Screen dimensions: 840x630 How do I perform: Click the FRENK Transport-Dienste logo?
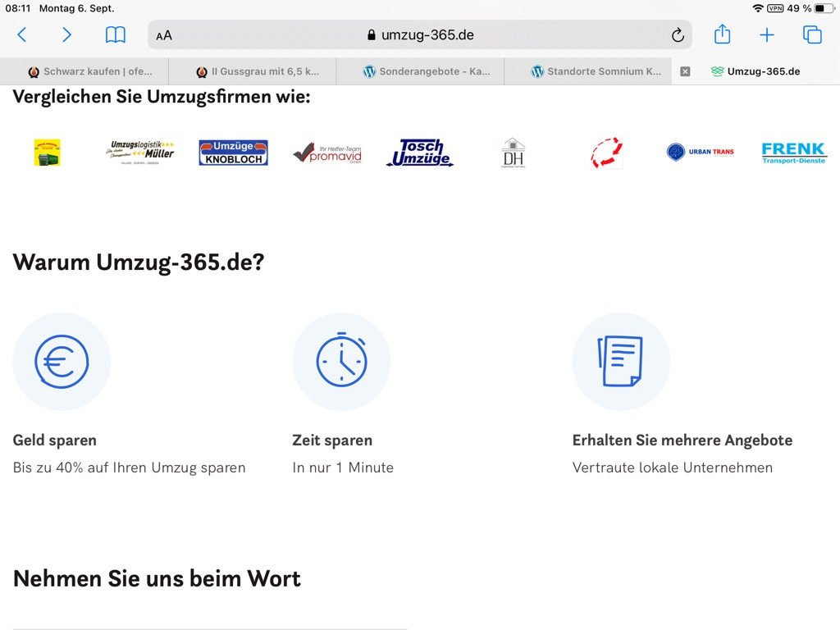793,153
